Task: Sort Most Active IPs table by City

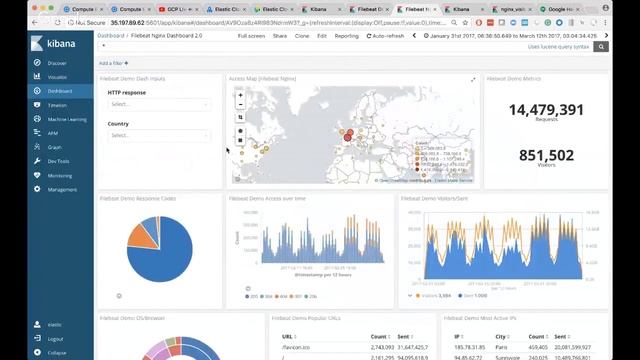Action: [x=502, y=337]
